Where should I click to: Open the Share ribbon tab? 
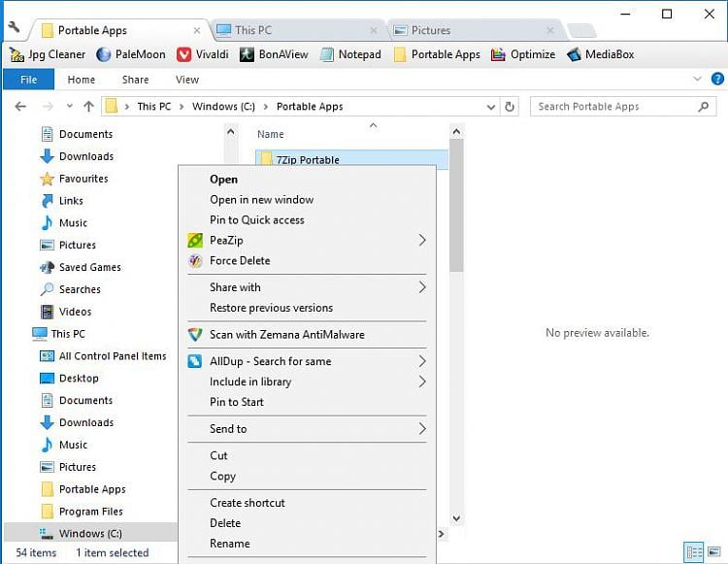point(135,80)
